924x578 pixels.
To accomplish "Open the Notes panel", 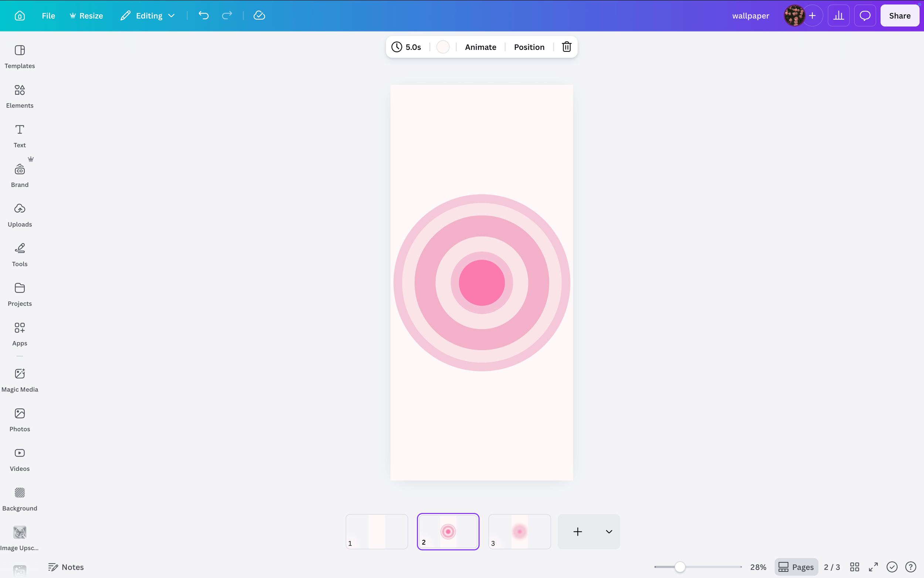I will 66,567.
